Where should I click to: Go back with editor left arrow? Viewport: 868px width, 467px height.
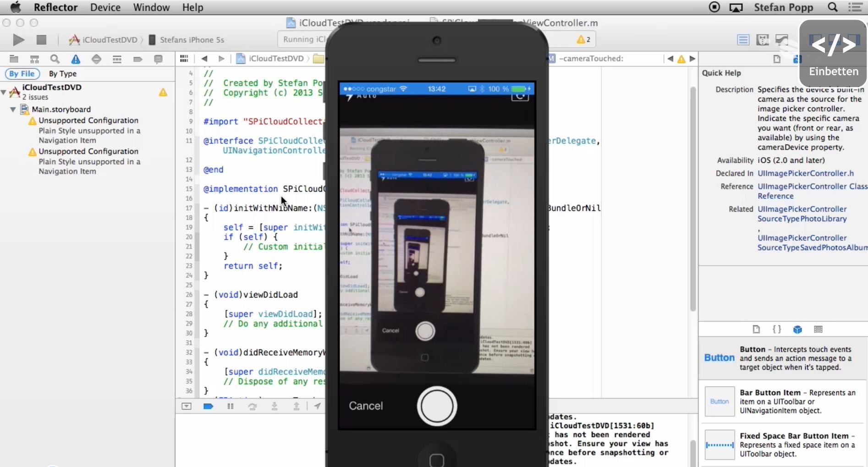pyautogui.click(x=204, y=58)
